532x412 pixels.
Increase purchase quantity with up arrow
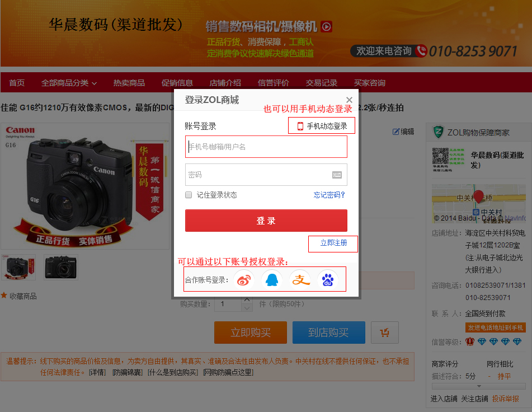[x=247, y=299]
